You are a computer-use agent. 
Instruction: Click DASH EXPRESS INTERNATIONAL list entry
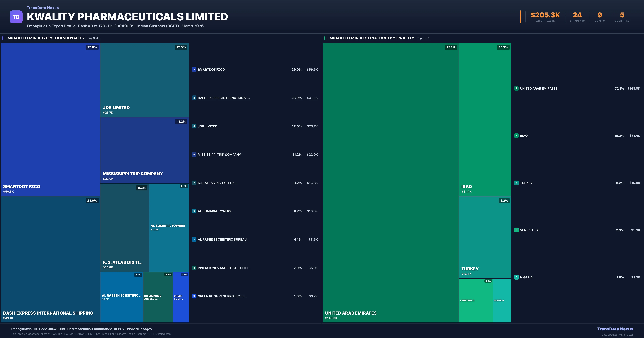coord(224,98)
